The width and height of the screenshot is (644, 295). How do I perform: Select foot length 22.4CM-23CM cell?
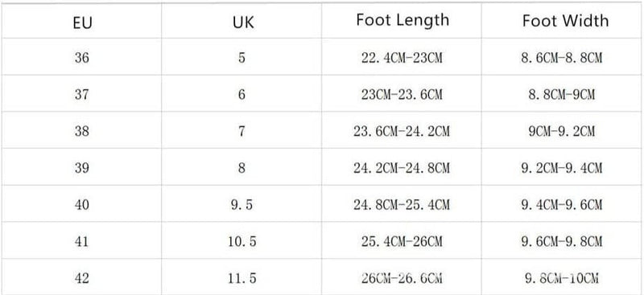(402, 57)
